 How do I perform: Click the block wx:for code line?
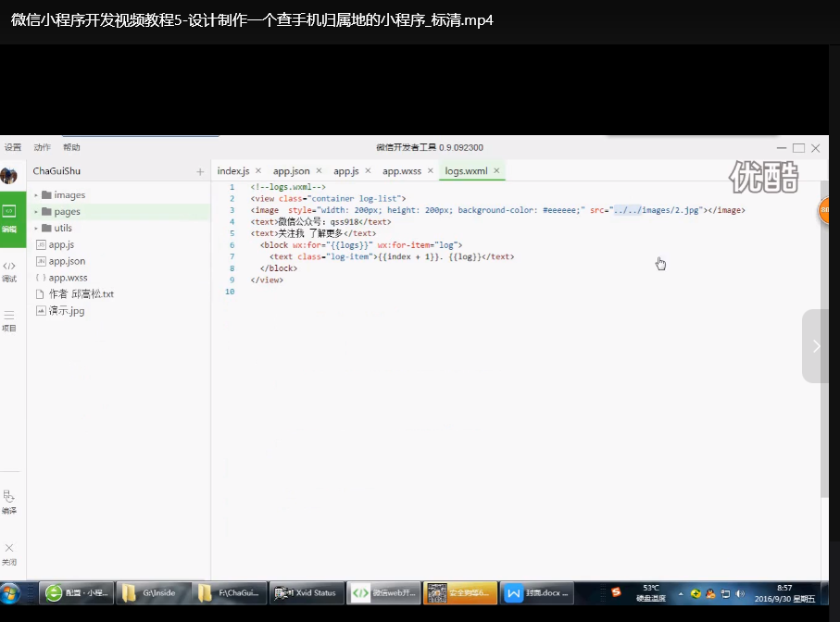pos(361,245)
